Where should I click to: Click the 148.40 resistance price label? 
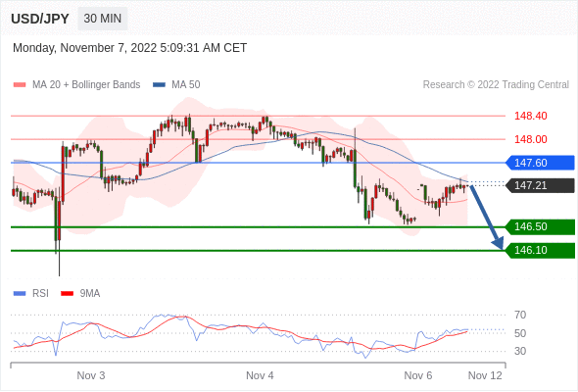click(x=530, y=116)
